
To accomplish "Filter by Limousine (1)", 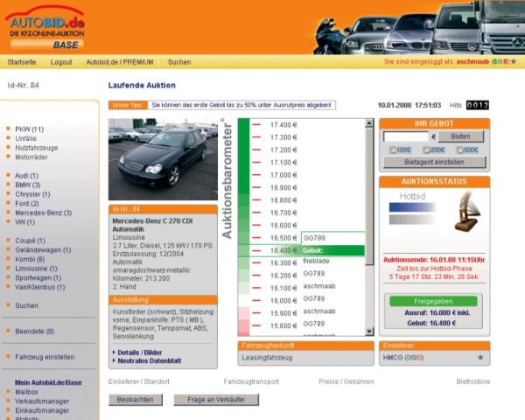I will [36, 269].
